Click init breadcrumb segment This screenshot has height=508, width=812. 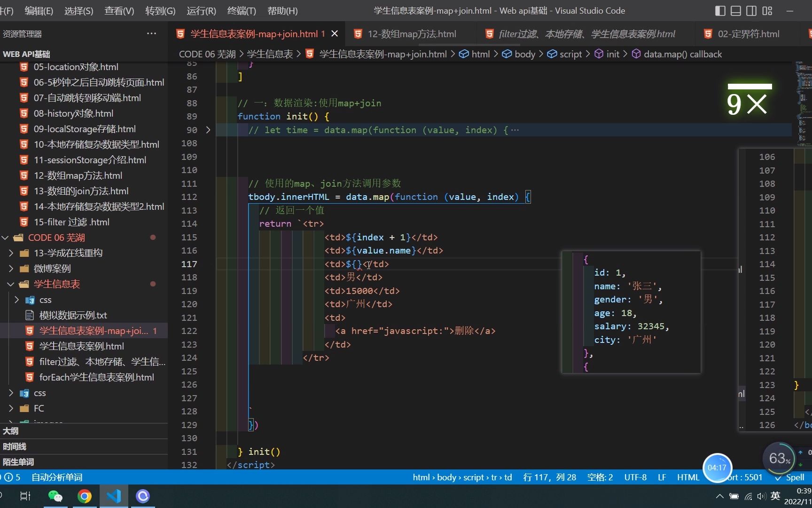click(613, 54)
